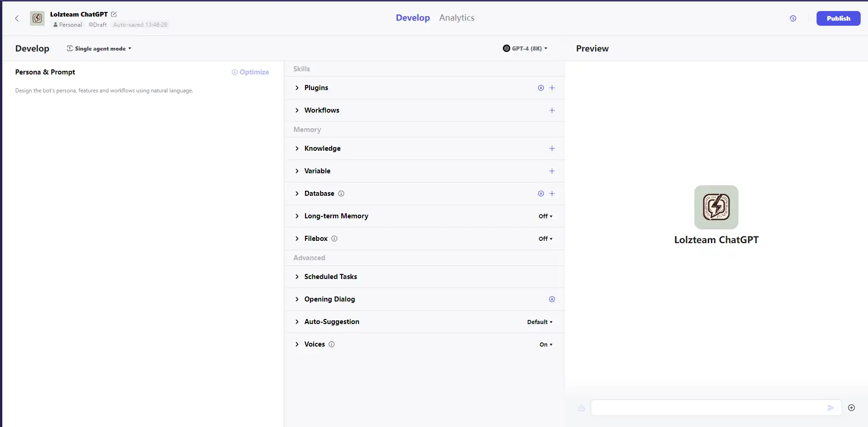Open the Filebox Off dropdown

tap(546, 239)
